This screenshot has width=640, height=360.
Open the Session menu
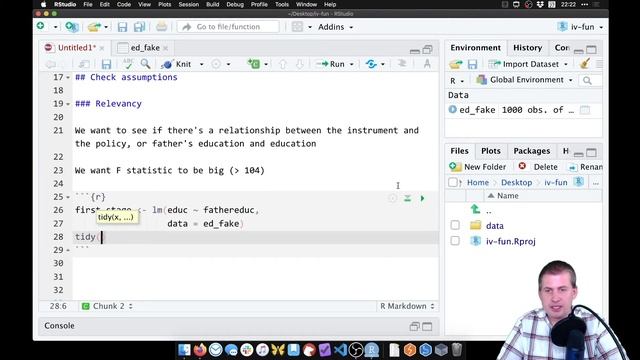[189, 4]
